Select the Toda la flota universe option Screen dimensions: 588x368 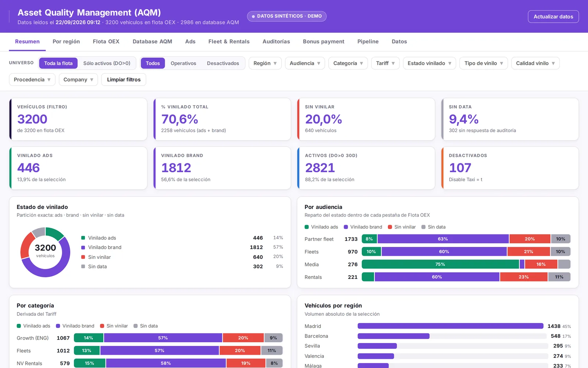[x=58, y=63]
